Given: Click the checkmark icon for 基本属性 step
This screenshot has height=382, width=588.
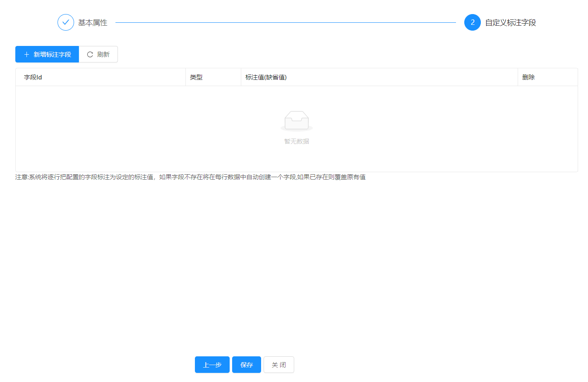Looking at the screenshot, I should [66, 22].
